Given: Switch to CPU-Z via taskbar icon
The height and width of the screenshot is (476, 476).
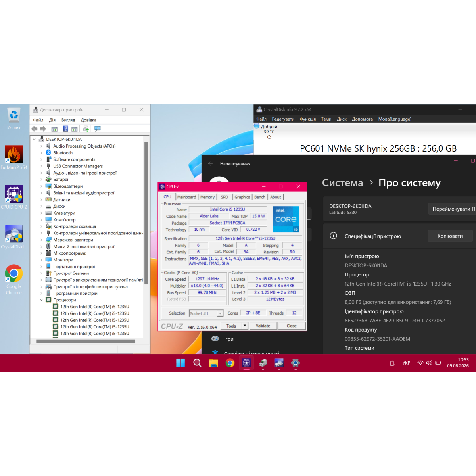Looking at the screenshot, I should click(x=246, y=363).
